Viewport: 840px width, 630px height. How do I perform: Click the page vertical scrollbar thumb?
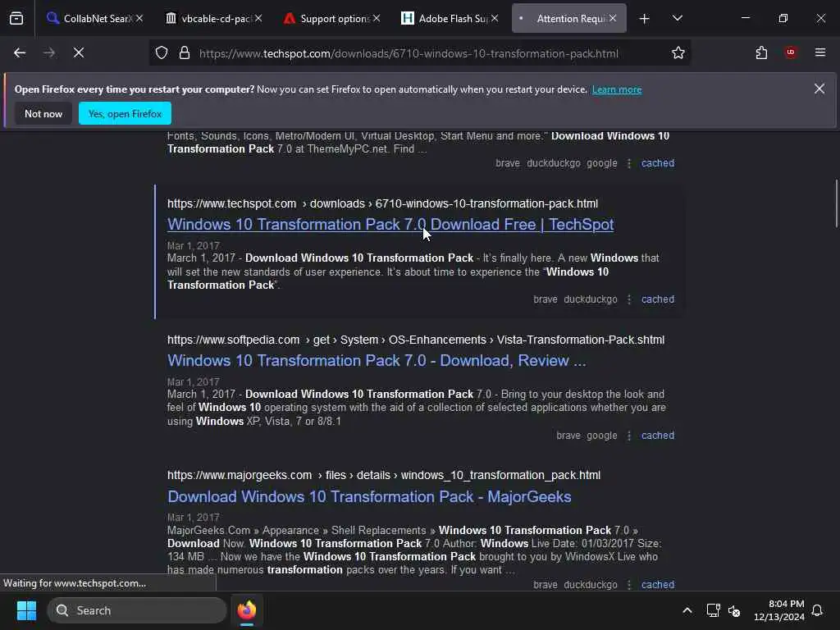pyautogui.click(x=836, y=203)
